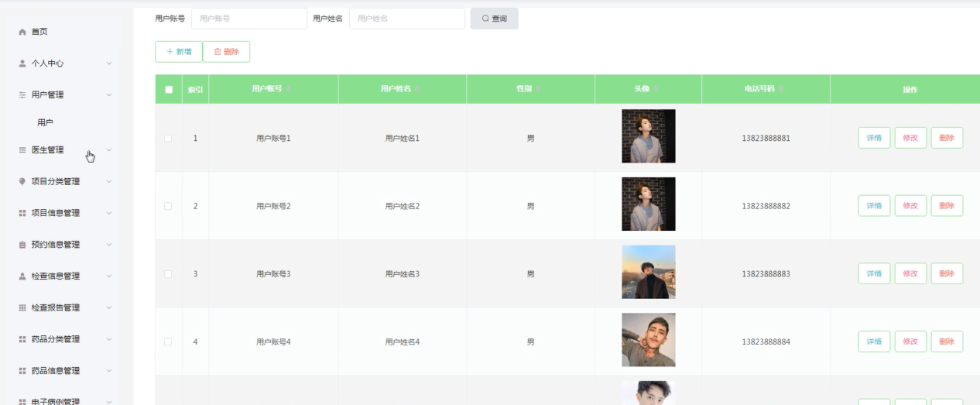Screen dimensions: 980x405
Task: Click the sort arrows on 用户姓名 column
Action: coord(418,90)
